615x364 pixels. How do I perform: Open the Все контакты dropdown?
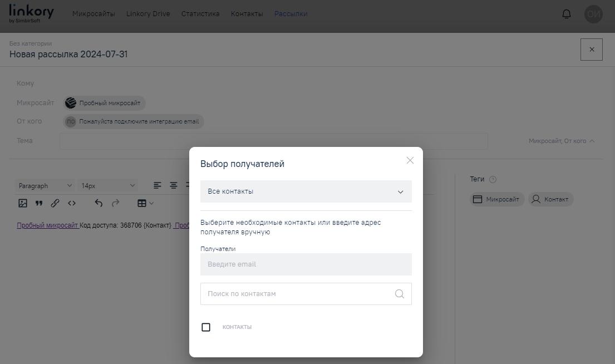point(306,191)
